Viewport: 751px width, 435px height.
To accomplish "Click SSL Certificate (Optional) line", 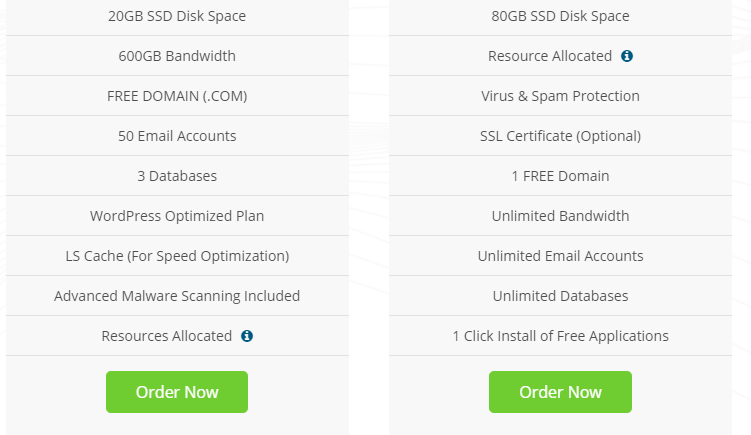I will click(x=560, y=136).
